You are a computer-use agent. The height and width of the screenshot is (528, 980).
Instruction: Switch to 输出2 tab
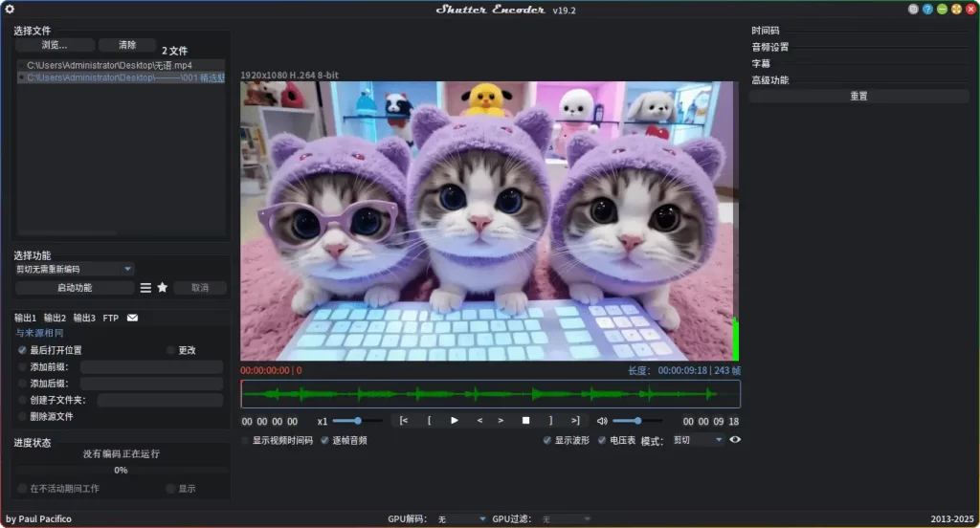(x=55, y=319)
